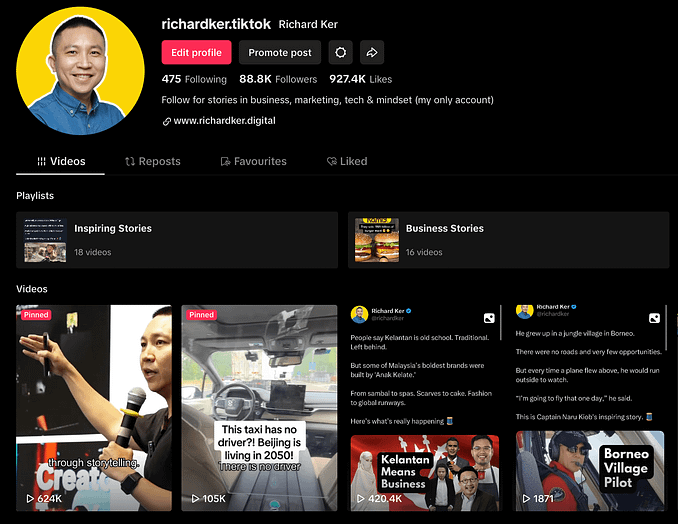Click the play icon on the 420.4K video
Viewport: 678px width, 524px height.
360,497
